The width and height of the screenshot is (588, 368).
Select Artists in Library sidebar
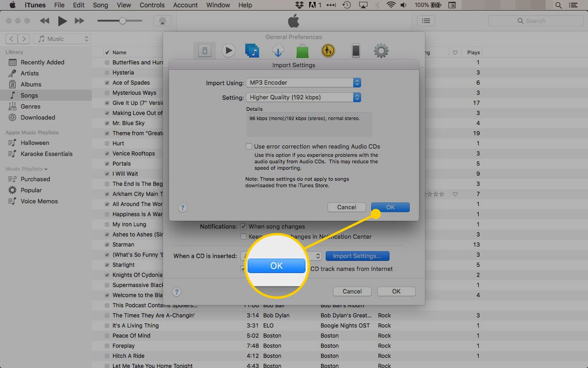pyautogui.click(x=29, y=74)
